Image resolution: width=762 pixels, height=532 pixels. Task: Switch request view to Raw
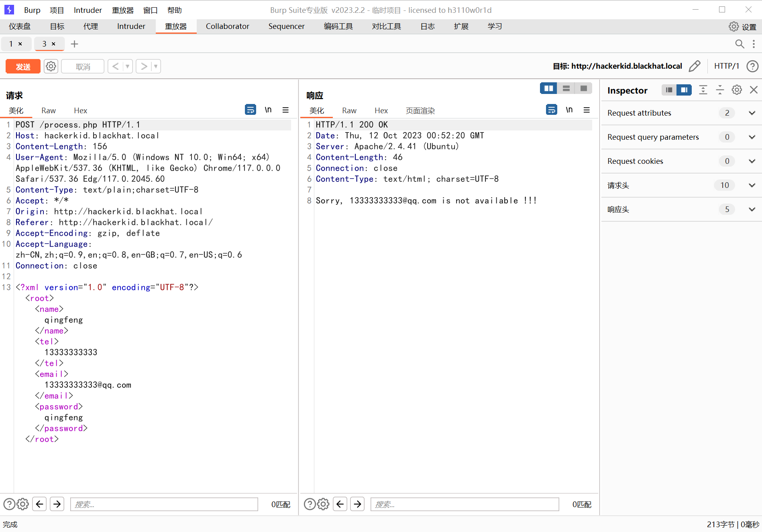pos(49,110)
